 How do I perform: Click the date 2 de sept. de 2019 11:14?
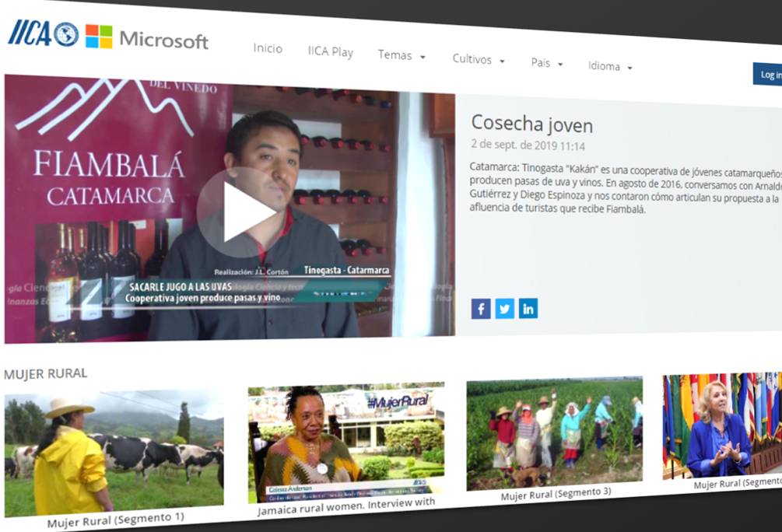528,145
